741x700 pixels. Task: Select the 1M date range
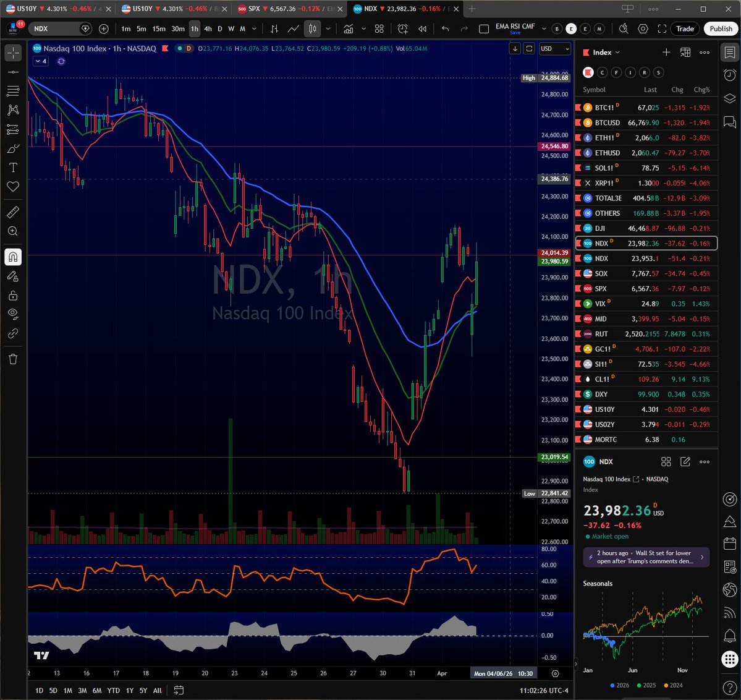(x=67, y=691)
